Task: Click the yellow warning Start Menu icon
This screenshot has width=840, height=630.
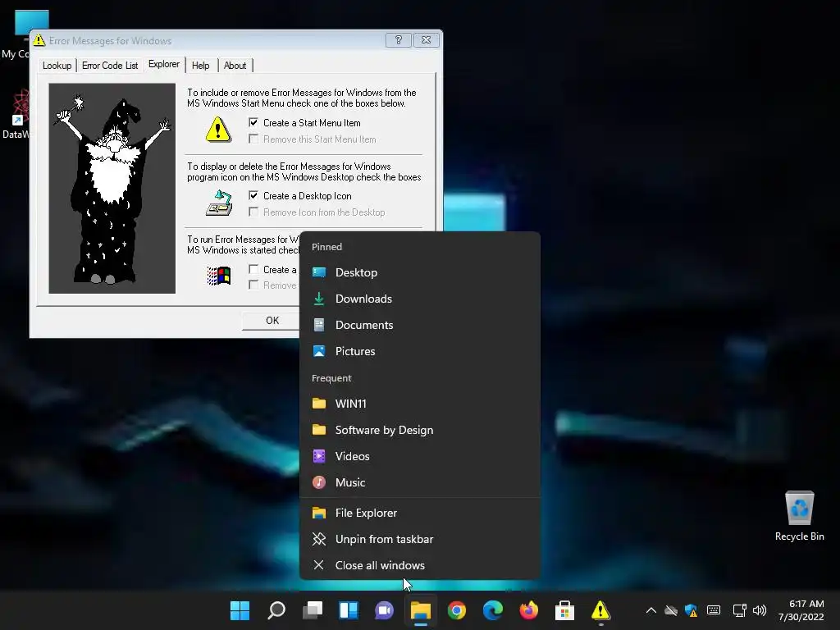Action: coord(218,130)
